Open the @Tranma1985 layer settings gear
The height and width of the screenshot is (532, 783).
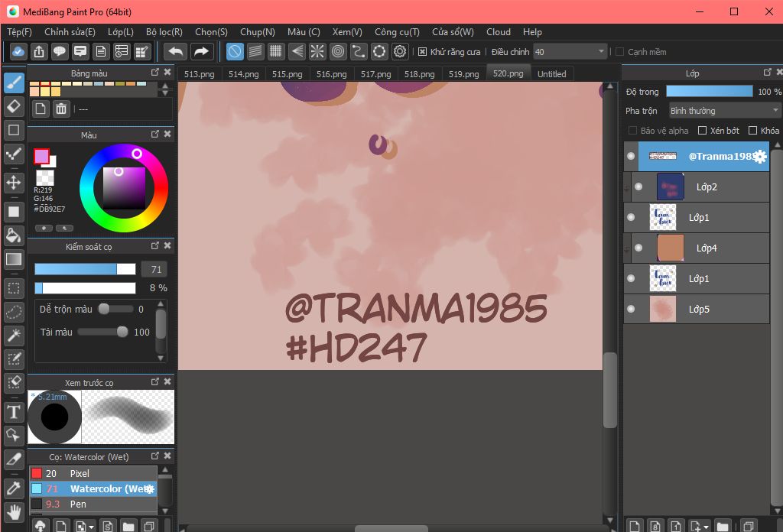759,157
